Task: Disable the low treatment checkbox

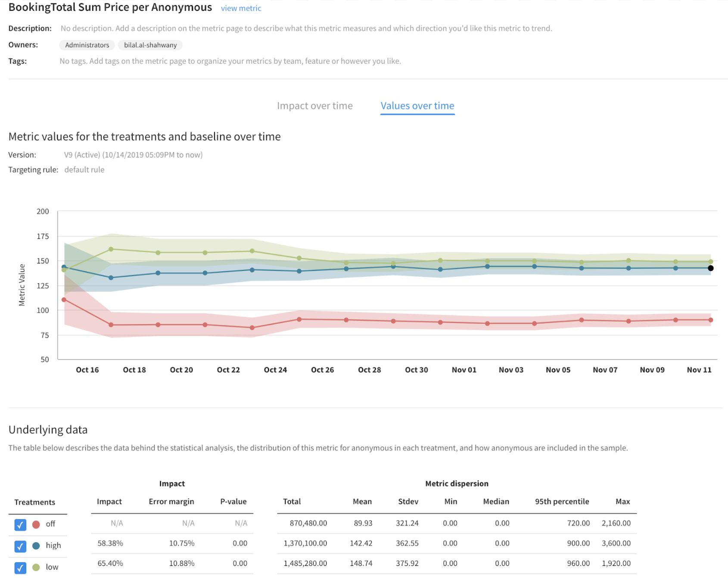Action: pos(20,568)
